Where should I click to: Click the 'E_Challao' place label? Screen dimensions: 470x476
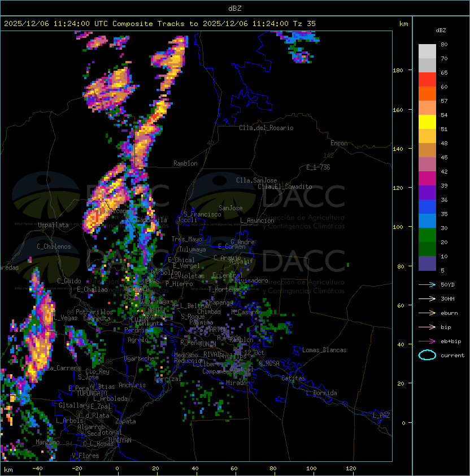pyautogui.click(x=92, y=289)
